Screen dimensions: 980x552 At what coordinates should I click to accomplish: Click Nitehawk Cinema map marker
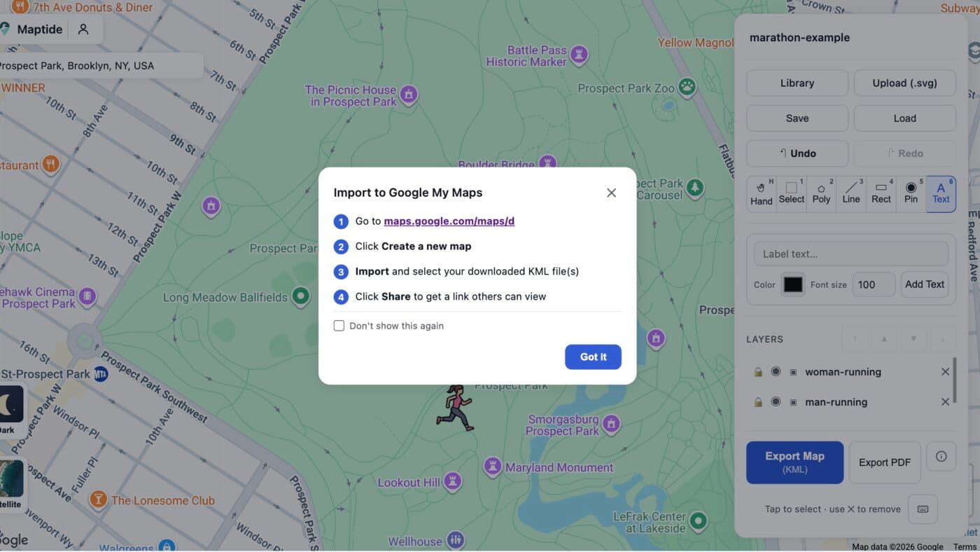point(87,297)
